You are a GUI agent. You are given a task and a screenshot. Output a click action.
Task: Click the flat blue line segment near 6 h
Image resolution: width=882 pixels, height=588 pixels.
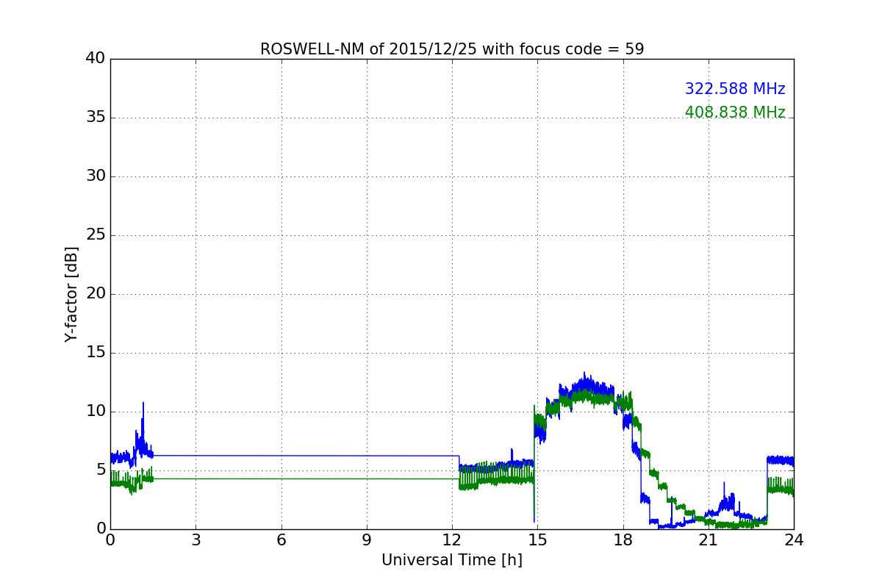coord(281,456)
